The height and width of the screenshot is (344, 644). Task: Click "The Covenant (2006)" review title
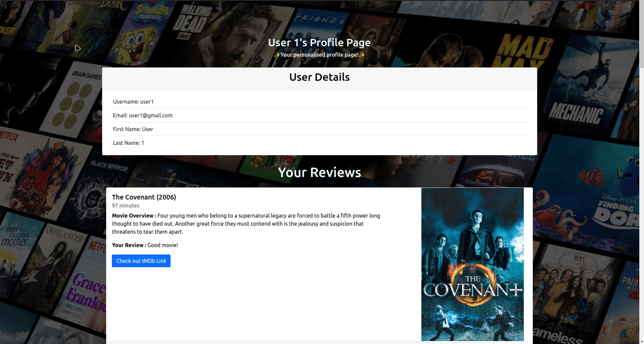coord(144,197)
